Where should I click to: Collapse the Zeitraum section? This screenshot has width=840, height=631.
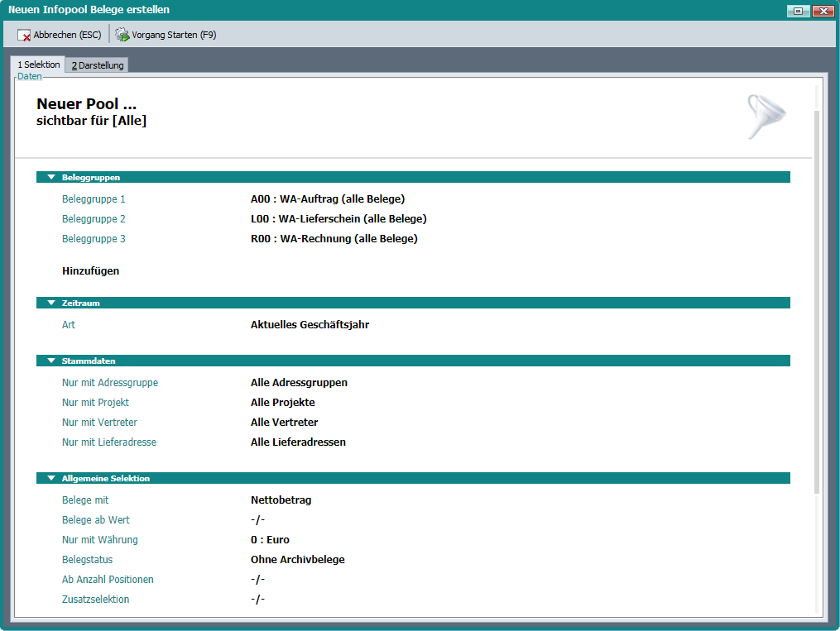(51, 303)
